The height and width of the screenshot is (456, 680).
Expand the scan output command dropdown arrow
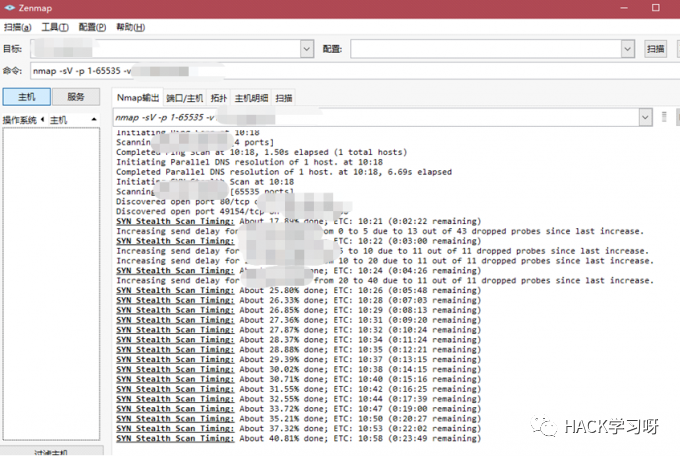(x=645, y=118)
